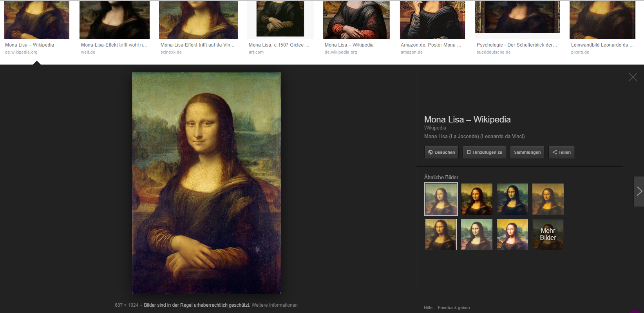This screenshot has height=313, width=644.
Task: Select second similar image in bottom row
Action: point(477,234)
